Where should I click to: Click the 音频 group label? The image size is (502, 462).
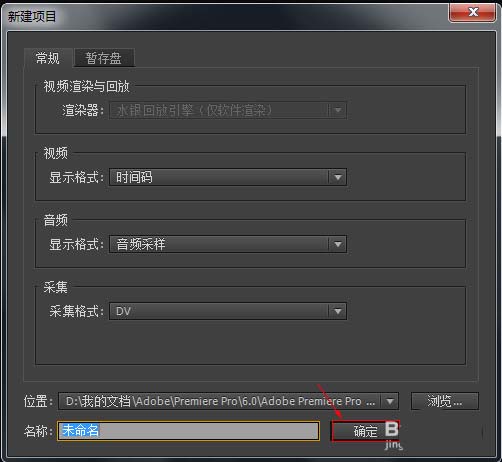[x=55, y=220]
